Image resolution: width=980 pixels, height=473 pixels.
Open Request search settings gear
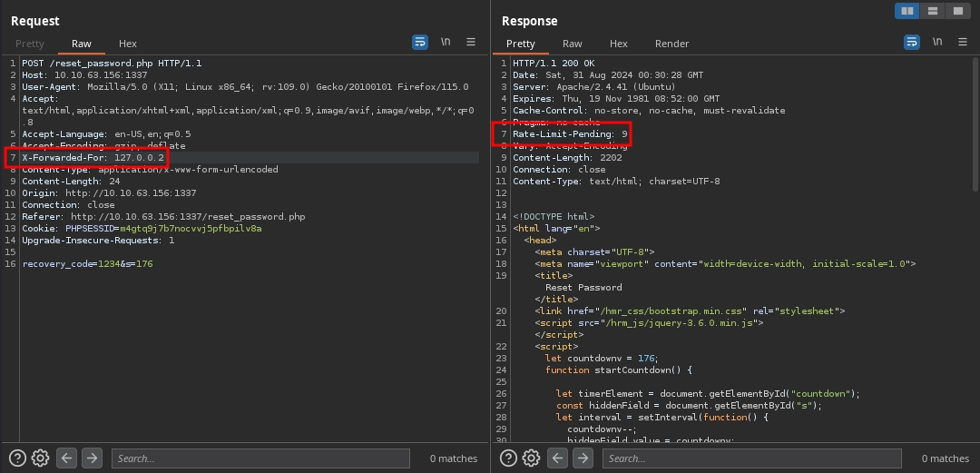point(40,458)
